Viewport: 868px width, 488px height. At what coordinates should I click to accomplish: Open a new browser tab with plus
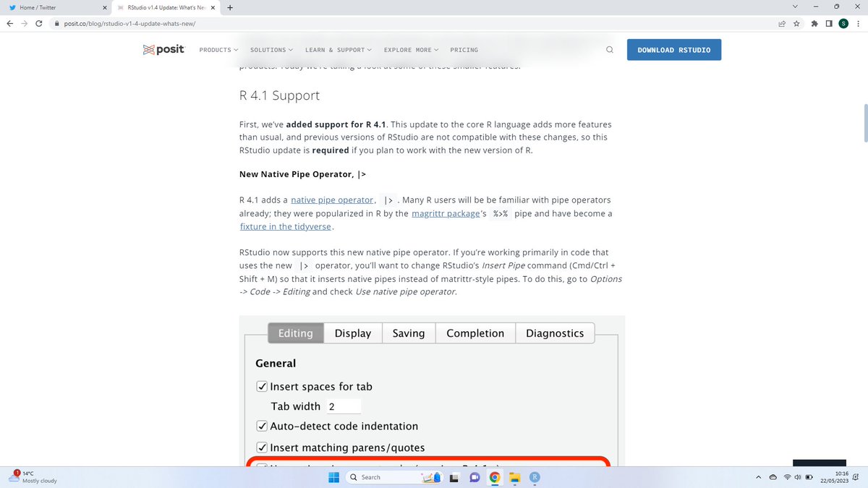(x=229, y=8)
